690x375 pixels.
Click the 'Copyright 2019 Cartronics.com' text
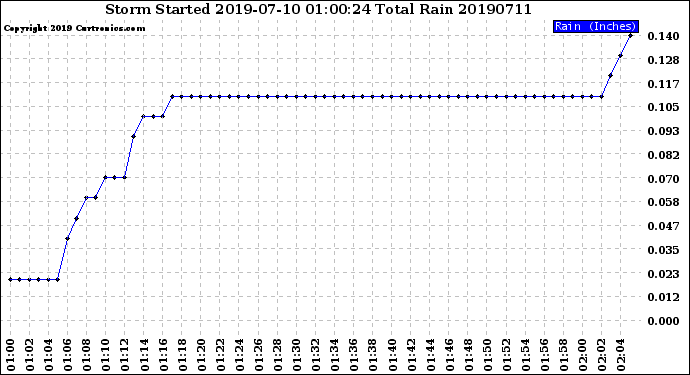74,29
